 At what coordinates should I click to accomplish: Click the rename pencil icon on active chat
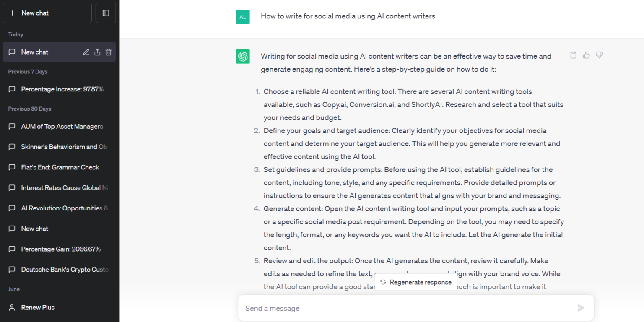click(86, 52)
